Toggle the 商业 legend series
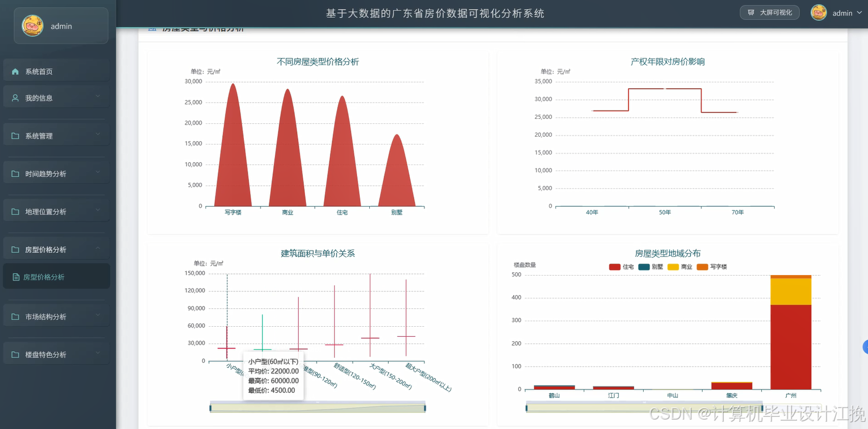 [x=680, y=267]
